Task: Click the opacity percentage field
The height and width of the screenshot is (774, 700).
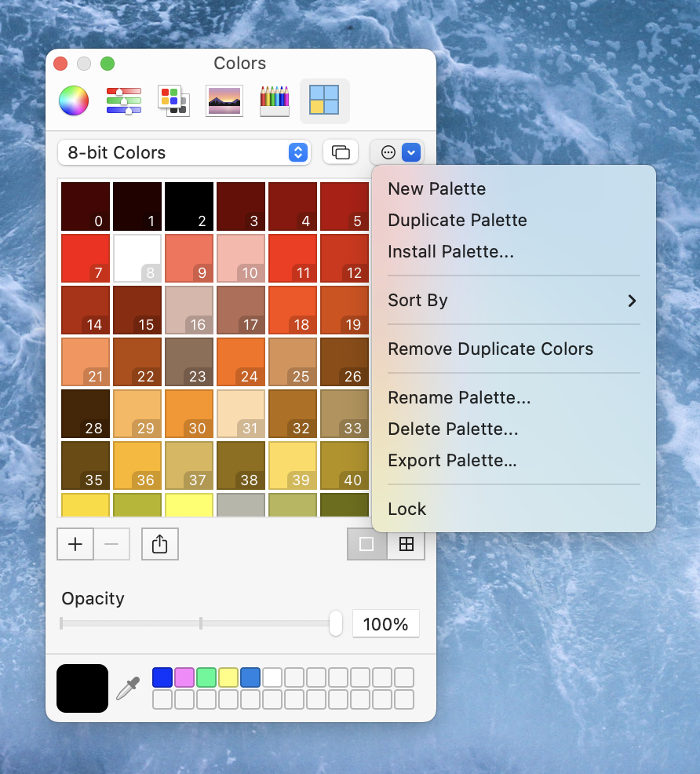Action: click(385, 624)
